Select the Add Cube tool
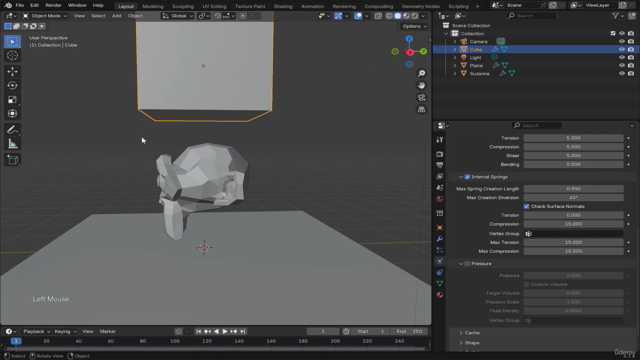The image size is (640, 360). [x=12, y=160]
